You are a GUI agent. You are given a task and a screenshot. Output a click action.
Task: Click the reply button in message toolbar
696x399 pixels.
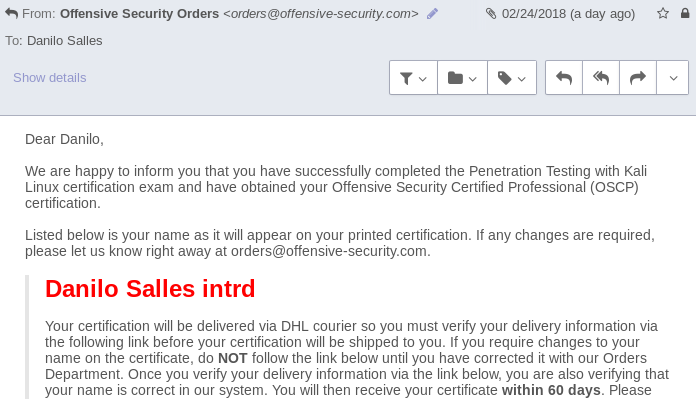tap(564, 78)
